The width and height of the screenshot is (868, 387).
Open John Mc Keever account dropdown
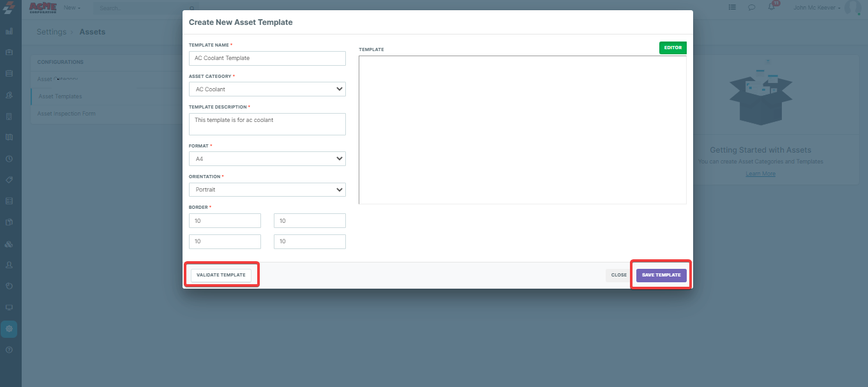tap(817, 8)
